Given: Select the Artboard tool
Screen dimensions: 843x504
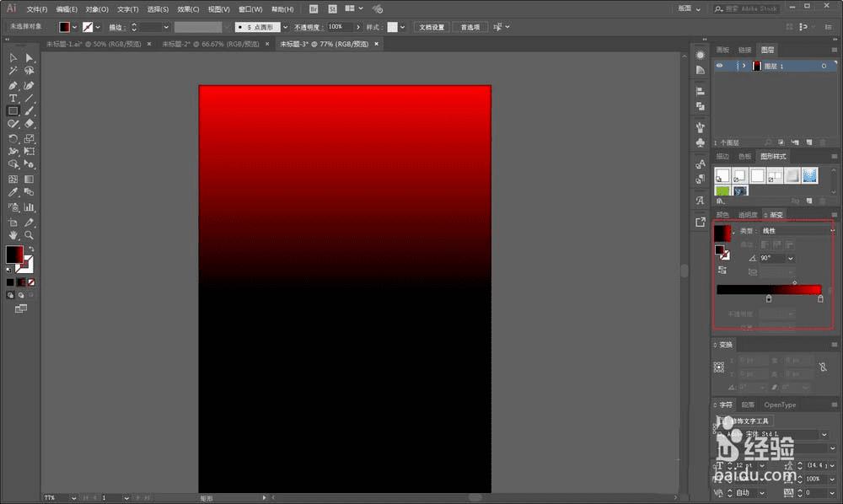Looking at the screenshot, I should [13, 223].
